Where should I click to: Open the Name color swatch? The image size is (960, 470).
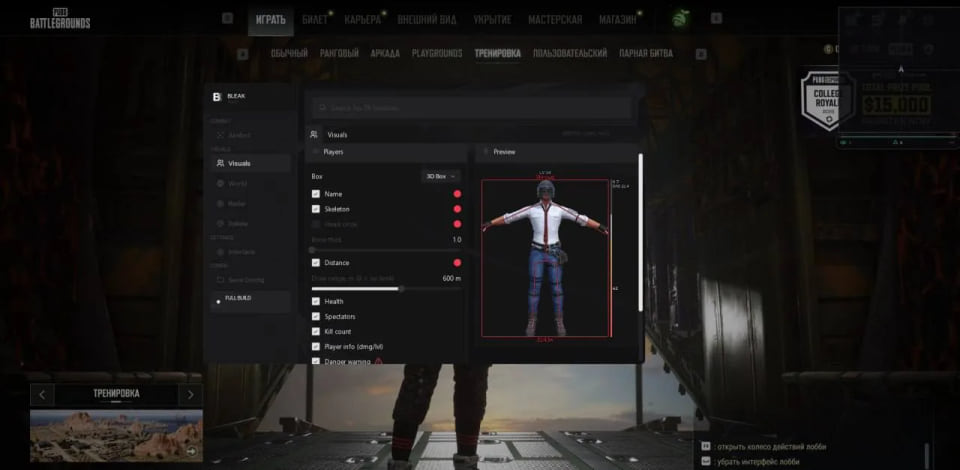(x=457, y=194)
